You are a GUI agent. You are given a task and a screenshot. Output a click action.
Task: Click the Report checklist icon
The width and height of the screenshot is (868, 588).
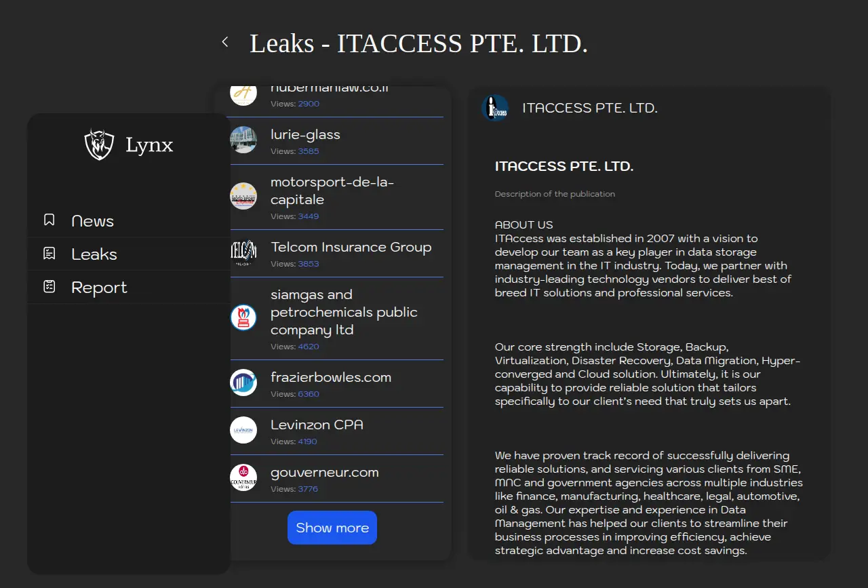click(x=49, y=287)
